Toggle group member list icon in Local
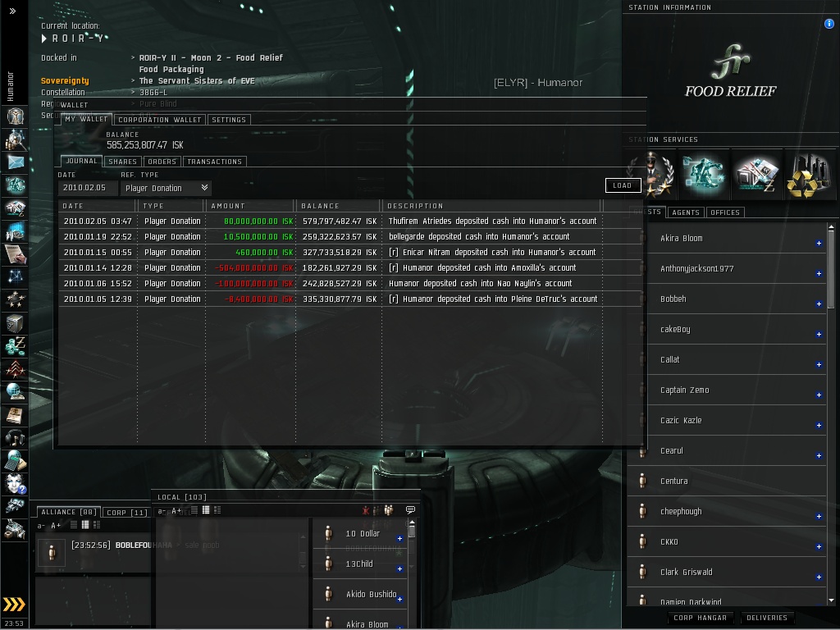Screen dimensions: 840x630 (389, 510)
